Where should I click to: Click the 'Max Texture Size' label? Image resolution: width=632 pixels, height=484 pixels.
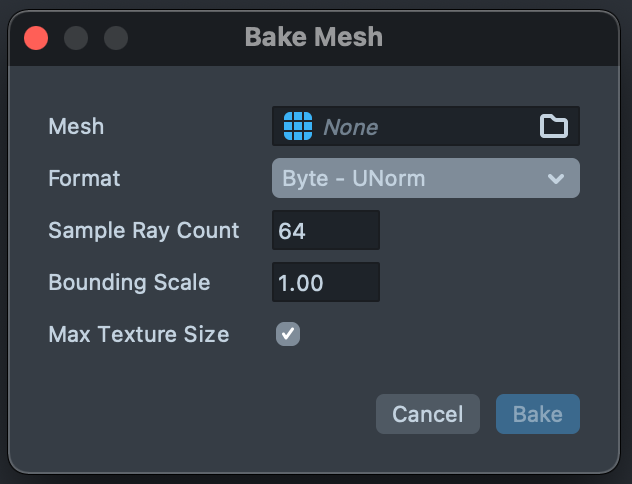(x=139, y=334)
